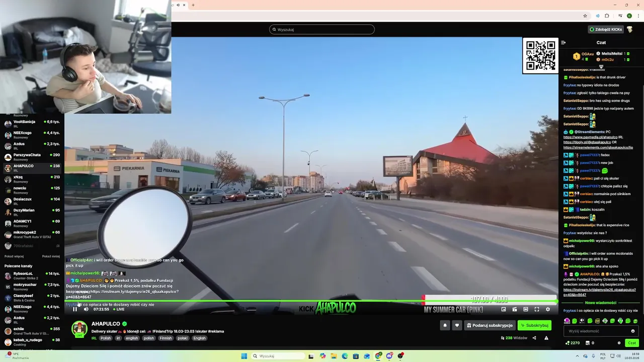Open Chrome three-dot menu
644x362 pixels.
pyautogui.click(x=637, y=16)
